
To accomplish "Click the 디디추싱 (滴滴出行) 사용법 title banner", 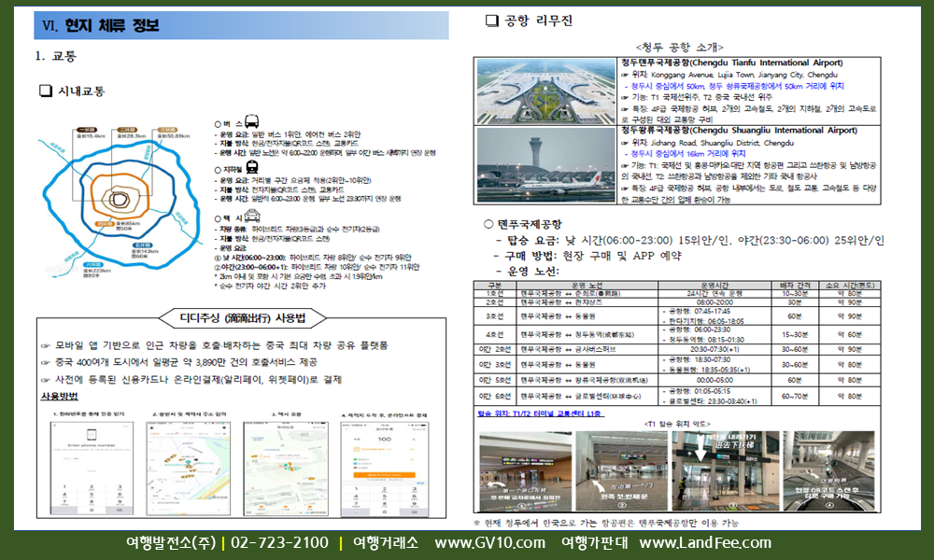I will point(243,318).
